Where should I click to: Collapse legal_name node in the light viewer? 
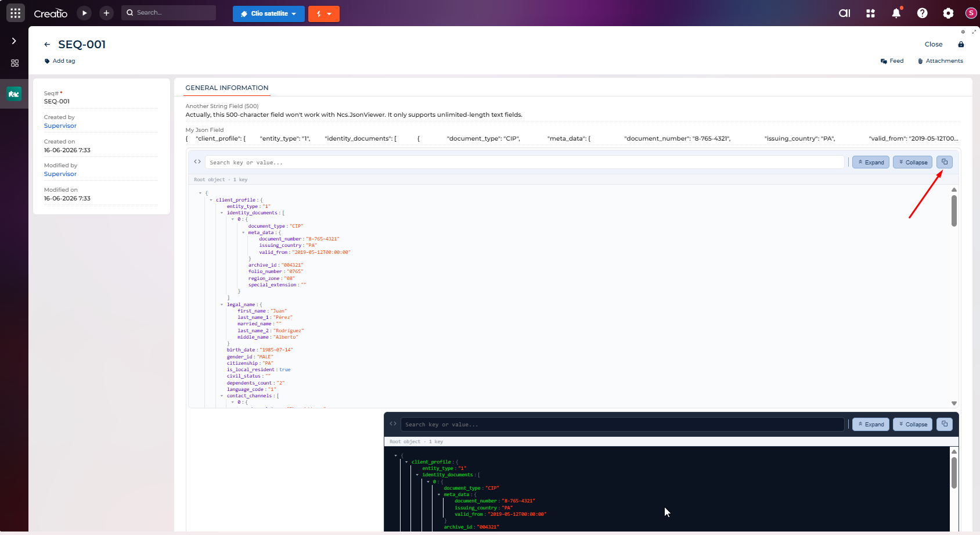(x=222, y=304)
